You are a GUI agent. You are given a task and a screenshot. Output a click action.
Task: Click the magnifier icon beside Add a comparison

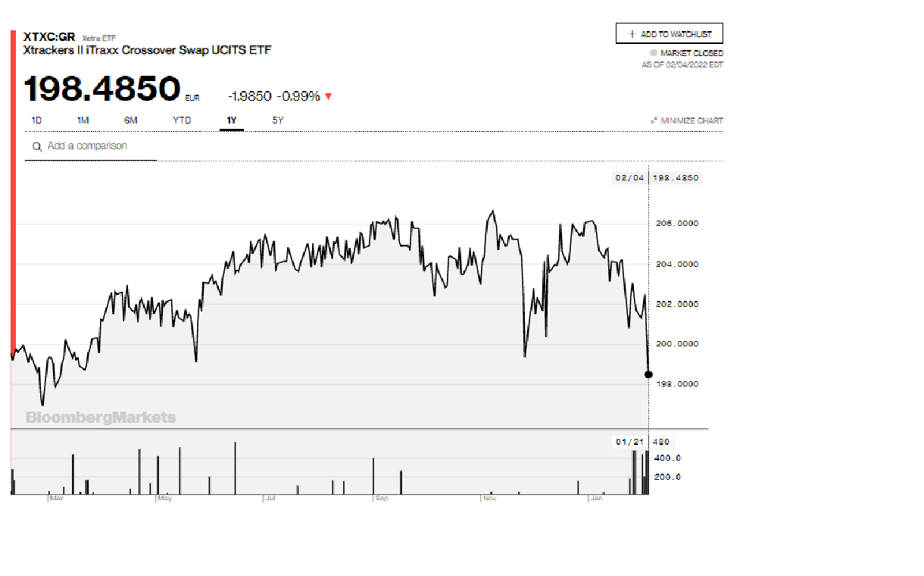tap(36, 147)
